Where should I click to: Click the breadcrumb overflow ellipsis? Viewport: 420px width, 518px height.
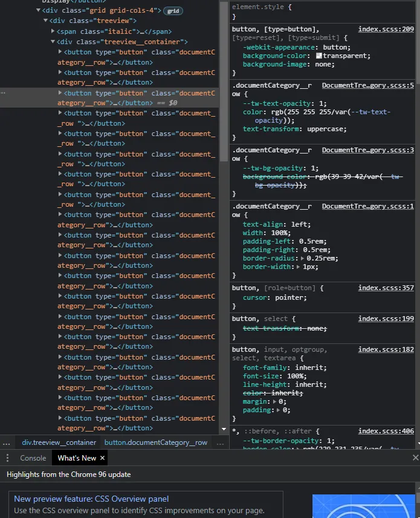click(6, 442)
